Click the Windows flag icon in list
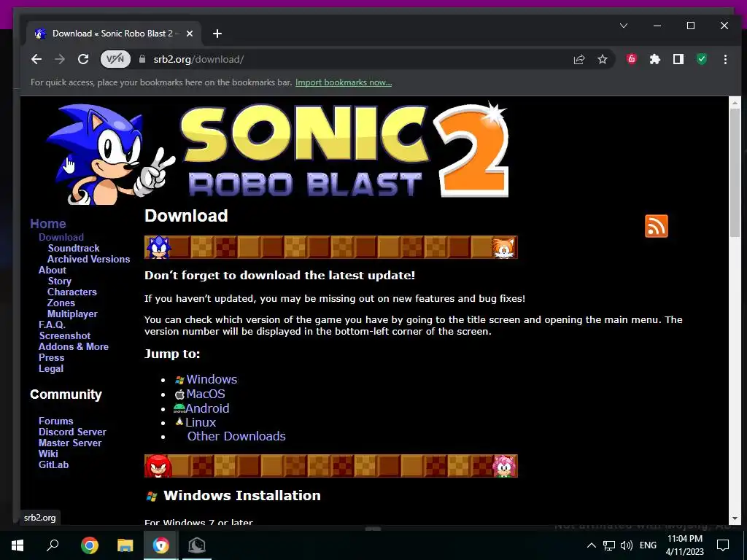 pyautogui.click(x=179, y=380)
